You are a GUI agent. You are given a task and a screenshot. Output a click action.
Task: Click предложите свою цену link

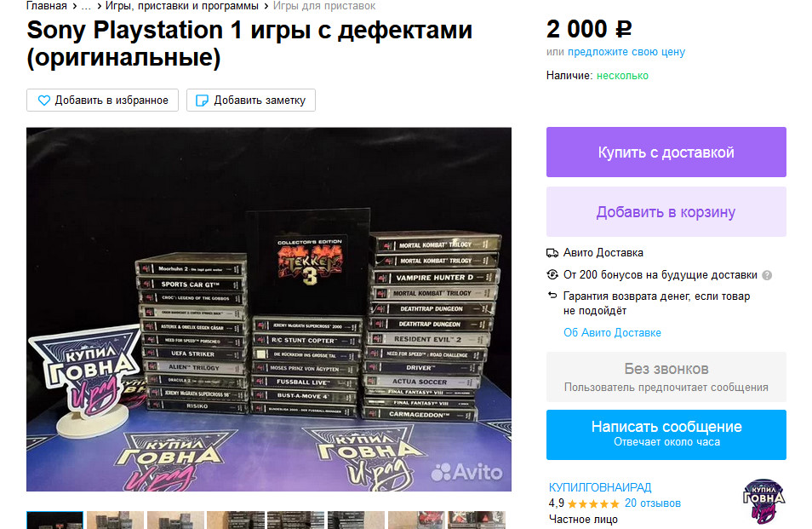(626, 52)
